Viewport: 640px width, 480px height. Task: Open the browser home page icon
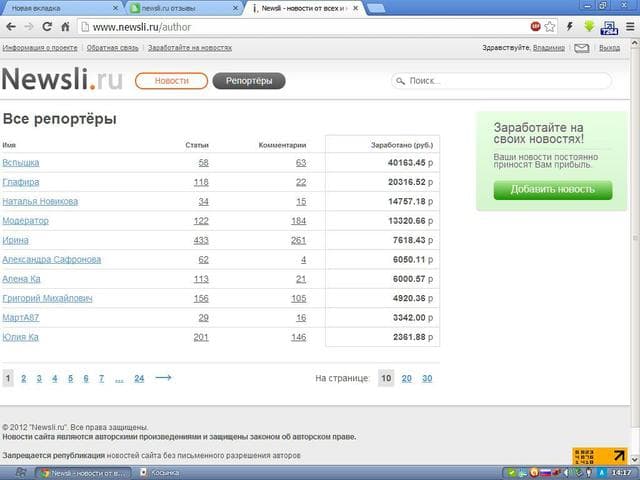(x=65, y=27)
